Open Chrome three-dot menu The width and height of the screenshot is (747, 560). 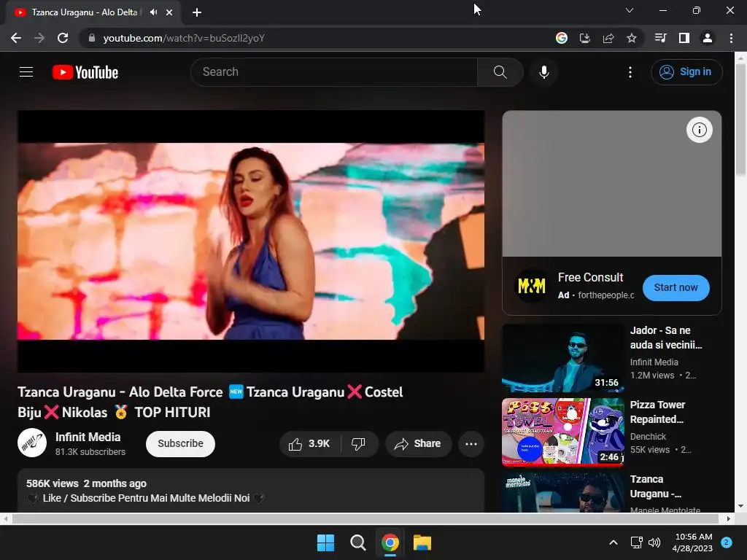point(731,38)
